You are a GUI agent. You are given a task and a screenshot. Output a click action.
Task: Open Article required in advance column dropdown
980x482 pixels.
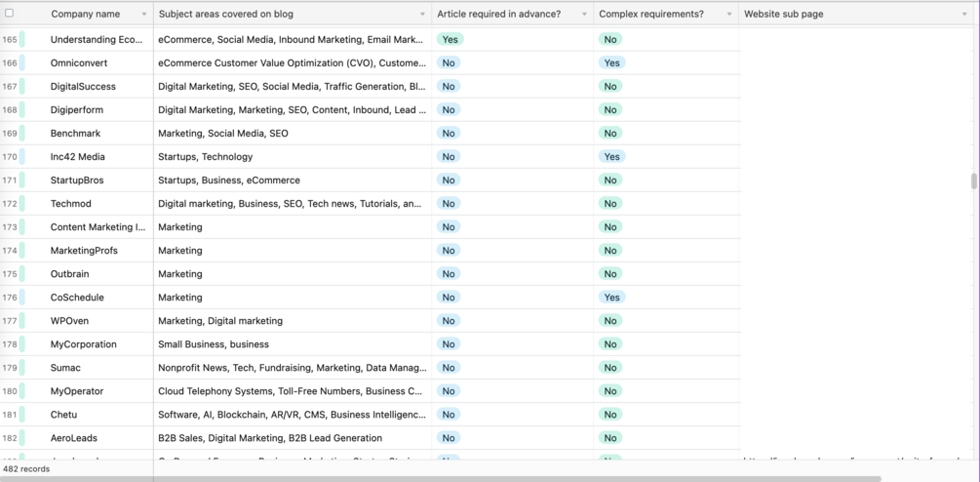(x=584, y=14)
